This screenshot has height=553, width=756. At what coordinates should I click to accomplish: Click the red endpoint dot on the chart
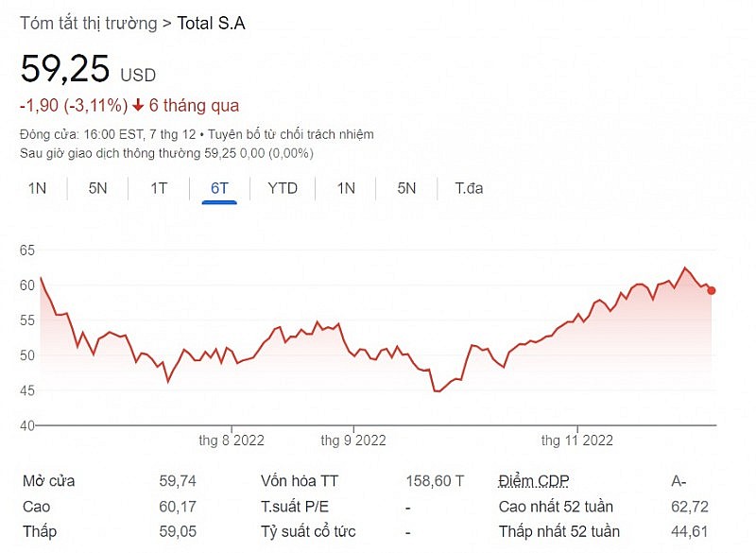click(x=712, y=290)
